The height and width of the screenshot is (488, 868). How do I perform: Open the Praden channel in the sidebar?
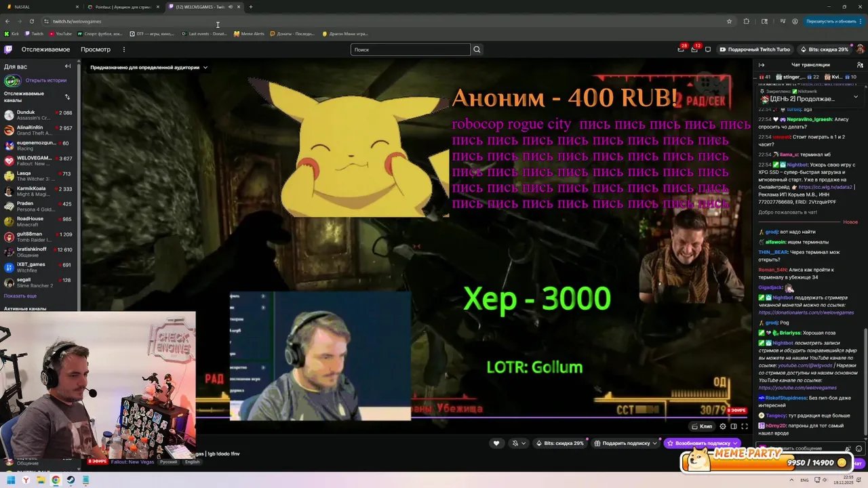pos(39,206)
